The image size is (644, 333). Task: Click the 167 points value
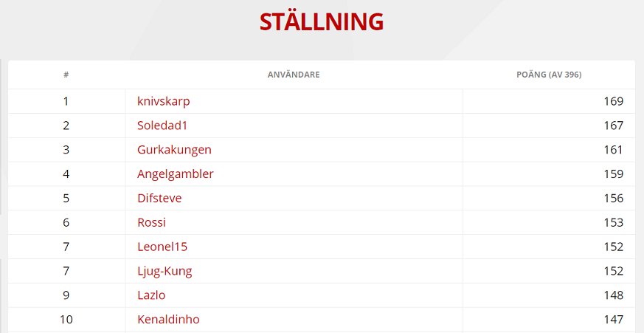[613, 126]
